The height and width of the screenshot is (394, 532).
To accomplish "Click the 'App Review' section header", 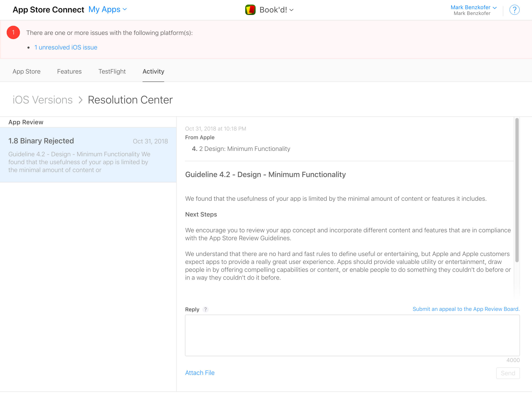I will point(26,122).
